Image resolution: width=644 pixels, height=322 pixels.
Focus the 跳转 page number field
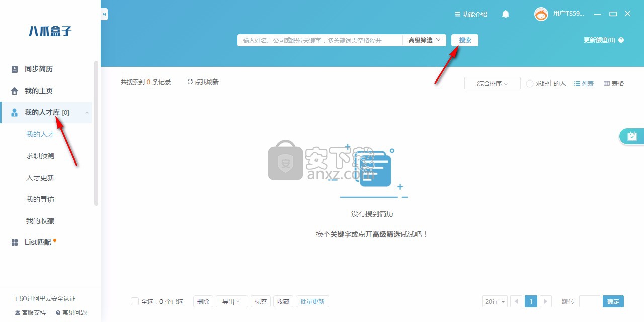pyautogui.click(x=589, y=301)
